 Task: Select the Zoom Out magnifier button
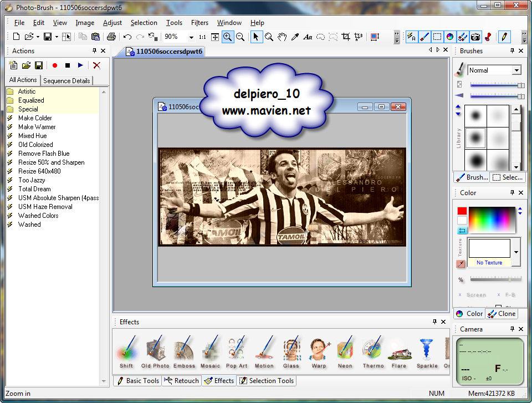[x=240, y=37]
